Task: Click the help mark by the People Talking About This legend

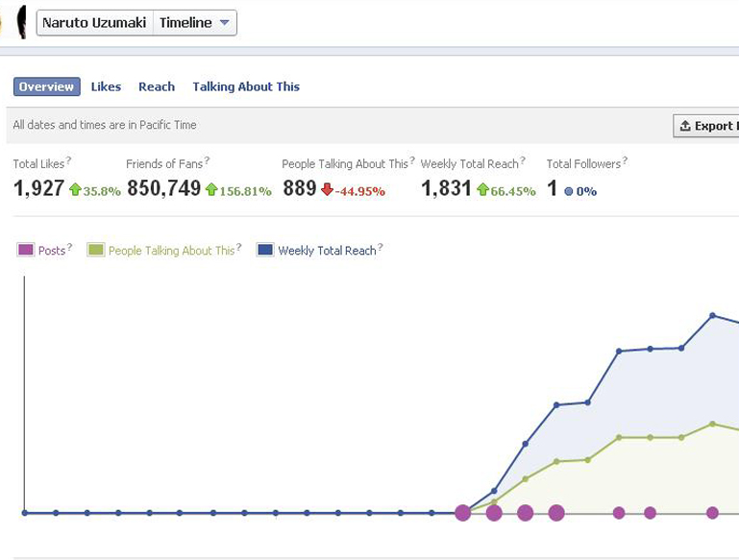Action: click(239, 247)
